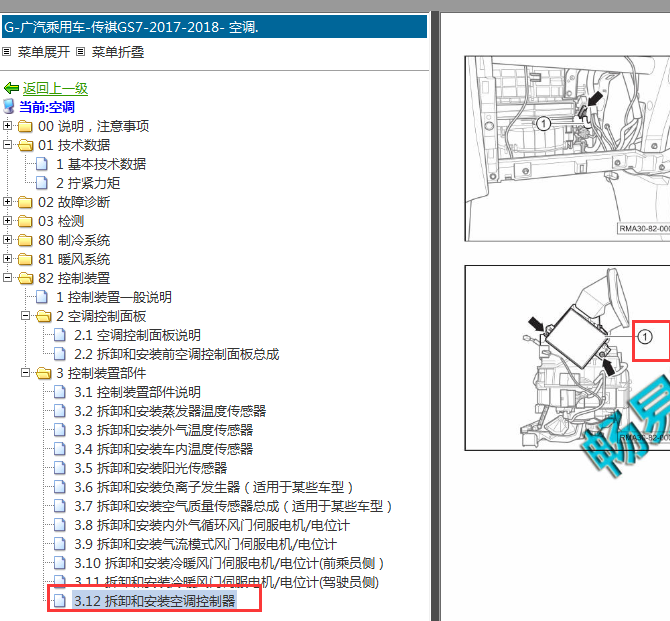The width and height of the screenshot is (670, 621).
Task: Click the folder icon of 03 检测
Action: (25, 221)
